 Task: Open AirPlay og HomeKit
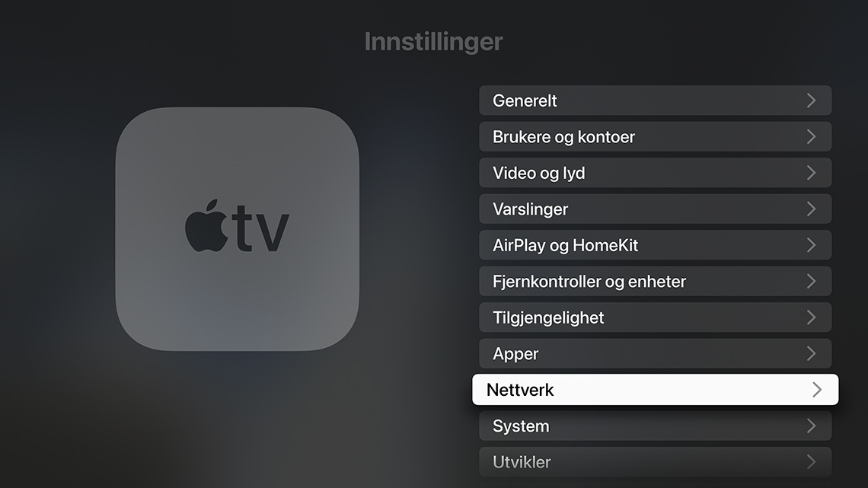click(655, 245)
